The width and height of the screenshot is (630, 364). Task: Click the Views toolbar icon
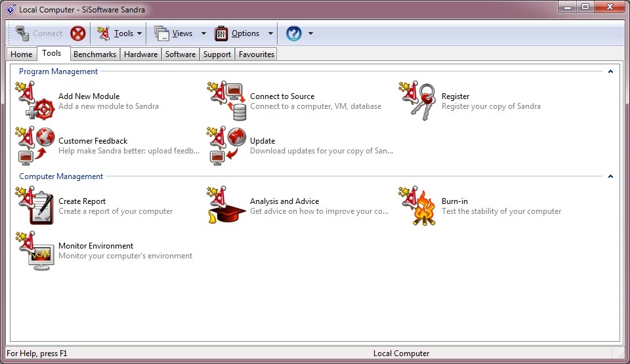pyautogui.click(x=162, y=33)
